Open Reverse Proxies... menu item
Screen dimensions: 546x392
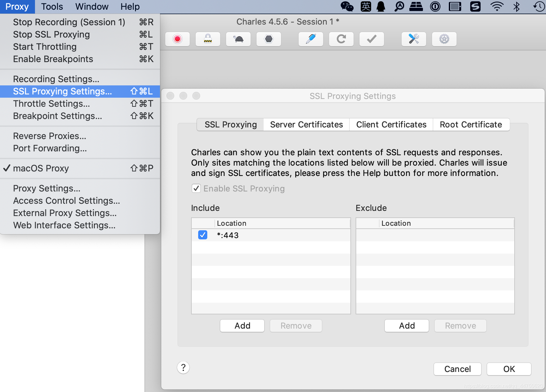point(80,136)
